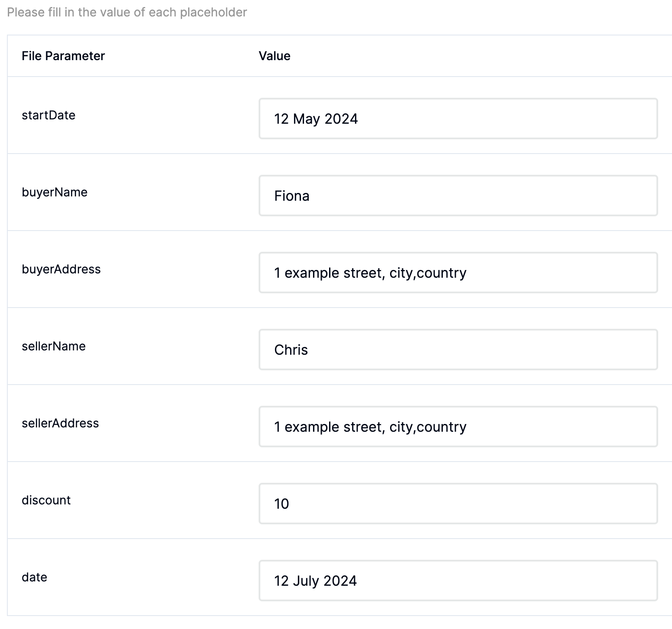Focus the sellerAddress value input box

458,427
